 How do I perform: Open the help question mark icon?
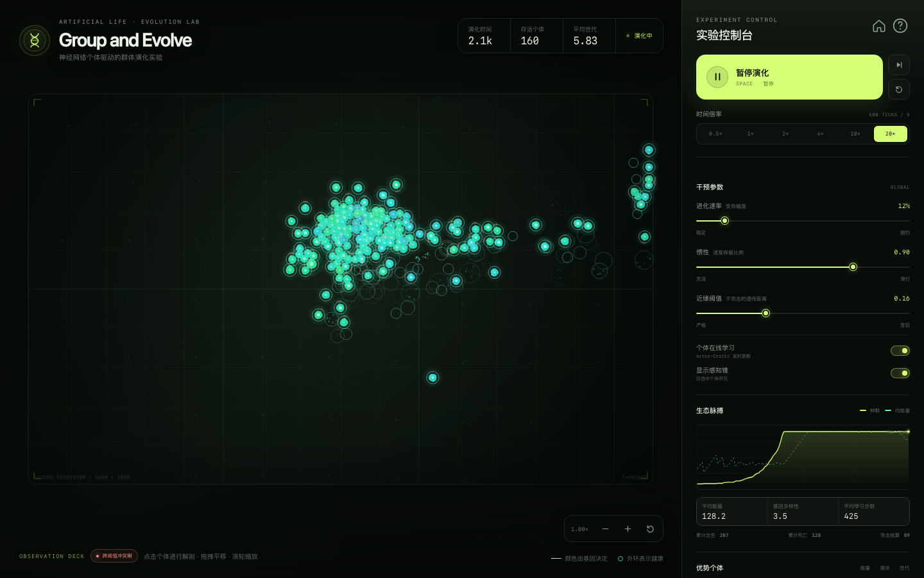[x=900, y=26]
